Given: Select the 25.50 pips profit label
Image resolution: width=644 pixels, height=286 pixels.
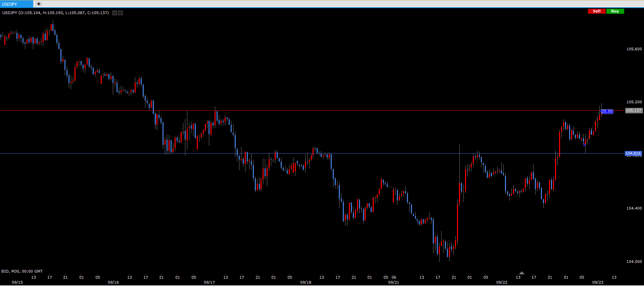Looking at the screenshot, I should coord(607,111).
